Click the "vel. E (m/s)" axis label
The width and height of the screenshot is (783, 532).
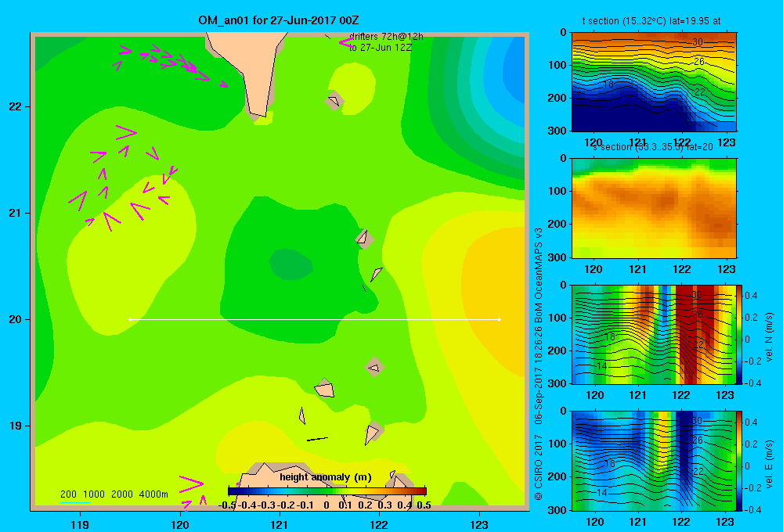769,464
